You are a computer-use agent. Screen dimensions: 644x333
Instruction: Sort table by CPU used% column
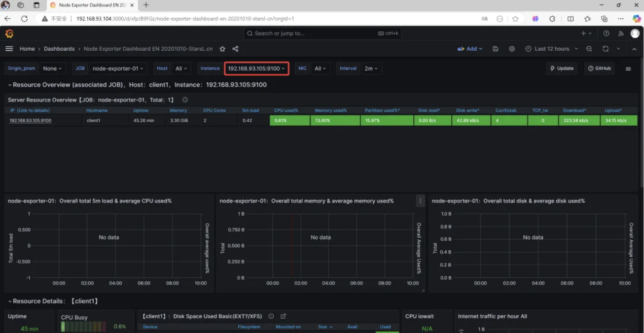(x=286, y=110)
